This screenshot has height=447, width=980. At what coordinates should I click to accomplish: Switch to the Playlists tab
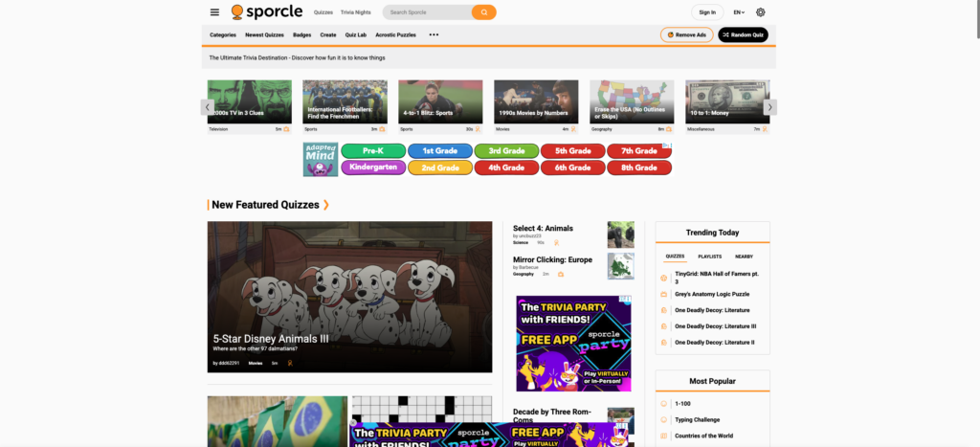point(709,257)
